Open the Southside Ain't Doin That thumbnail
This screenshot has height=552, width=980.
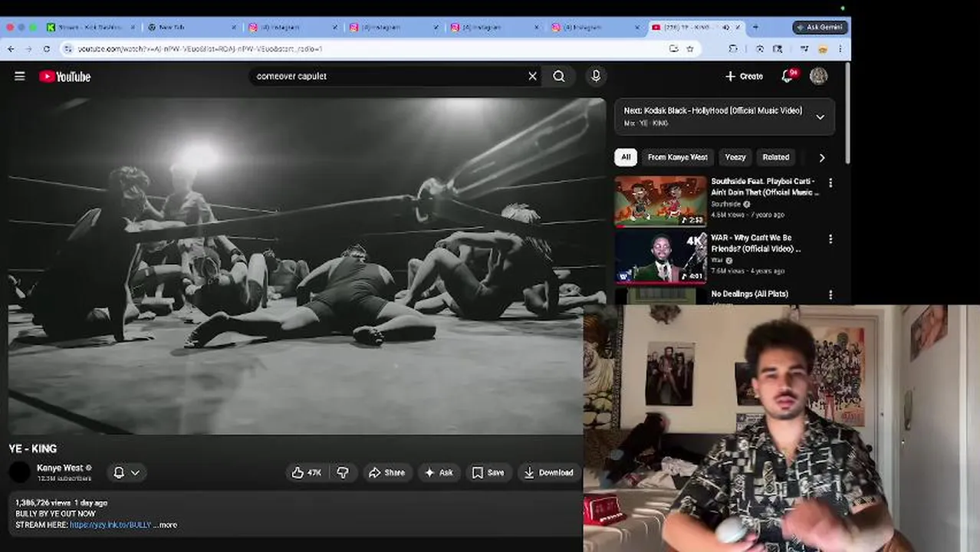(660, 202)
